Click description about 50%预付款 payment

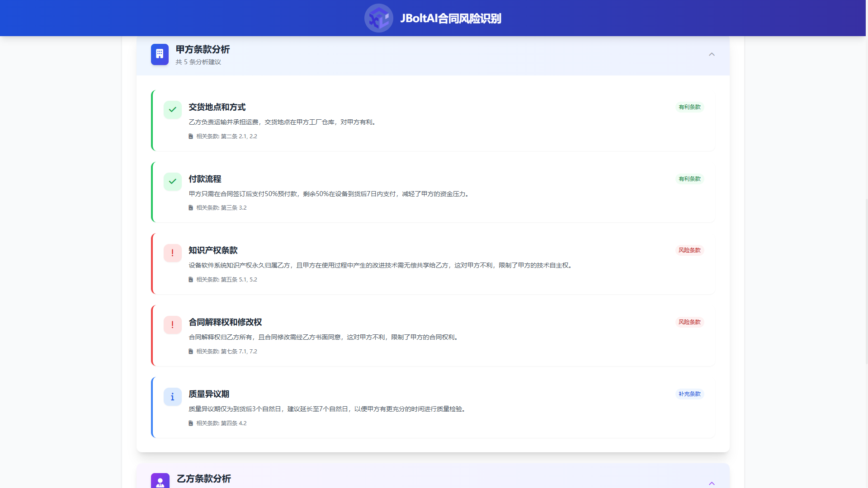pyautogui.click(x=330, y=194)
